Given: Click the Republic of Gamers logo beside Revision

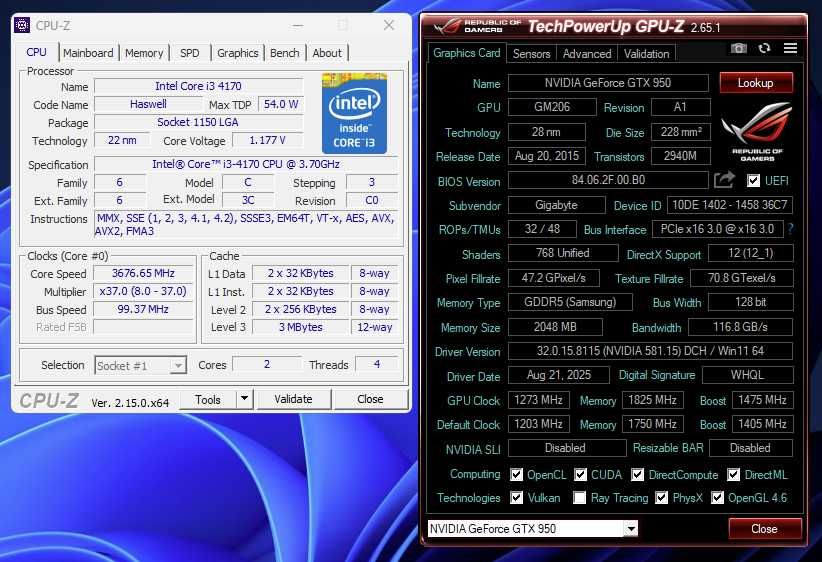Looking at the screenshot, I should tap(756, 132).
